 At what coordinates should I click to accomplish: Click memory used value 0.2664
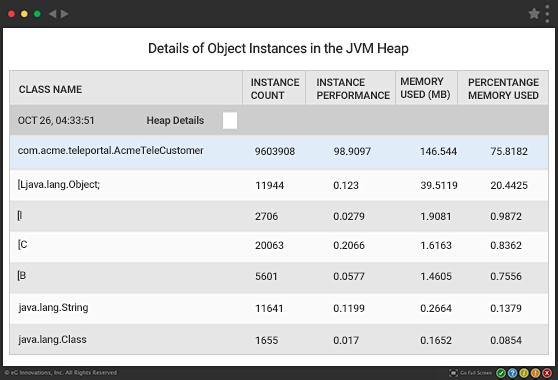point(436,308)
